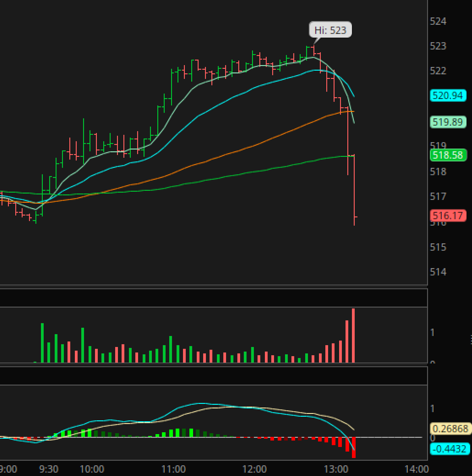Click the 518 price axis label

[x=438, y=172]
